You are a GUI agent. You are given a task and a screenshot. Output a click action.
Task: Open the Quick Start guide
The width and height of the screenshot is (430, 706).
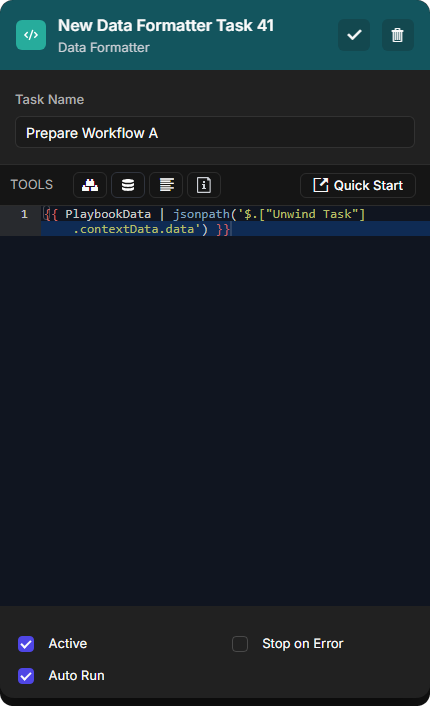point(358,186)
